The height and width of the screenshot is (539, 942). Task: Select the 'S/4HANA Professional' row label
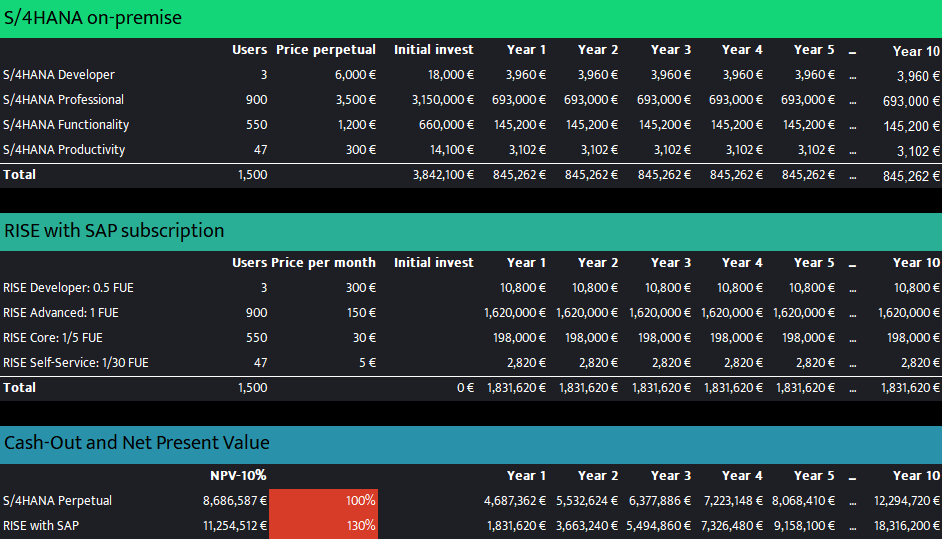pos(63,100)
